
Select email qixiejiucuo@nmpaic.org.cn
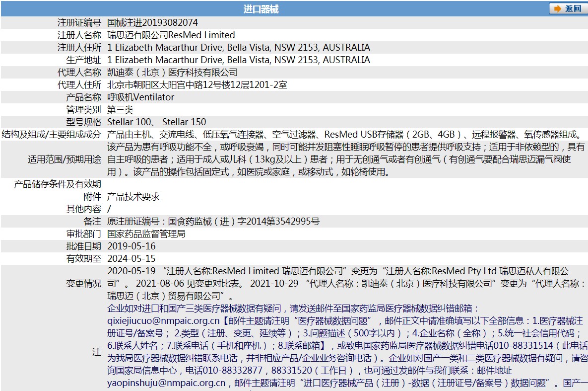coord(163,321)
